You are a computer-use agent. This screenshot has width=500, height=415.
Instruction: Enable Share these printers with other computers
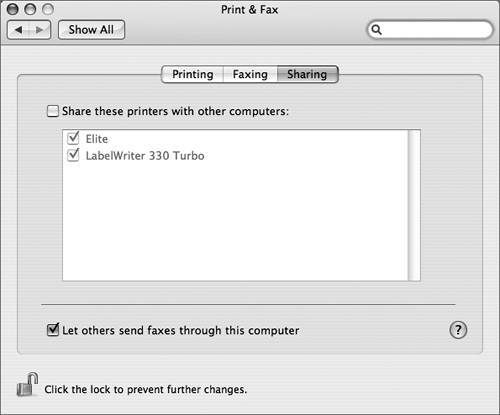tap(53, 111)
